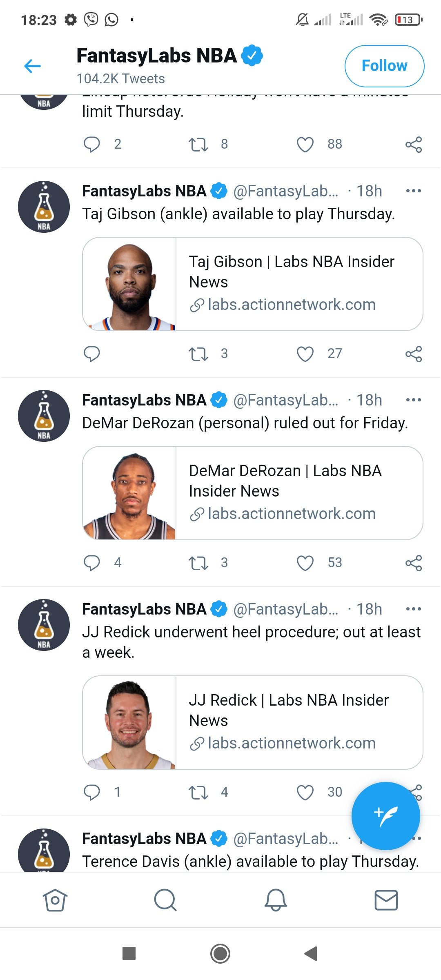Viewport: 441px width, 980px height.
Task: Like the DeMar DeRozan ruled out tweet
Action: click(x=305, y=563)
